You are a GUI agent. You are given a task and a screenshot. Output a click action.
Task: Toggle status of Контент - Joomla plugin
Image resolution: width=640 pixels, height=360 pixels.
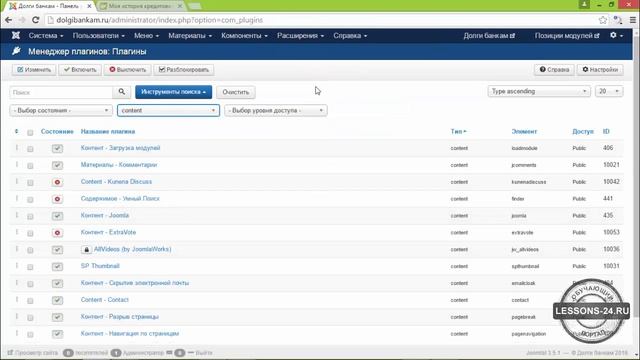tap(57, 216)
